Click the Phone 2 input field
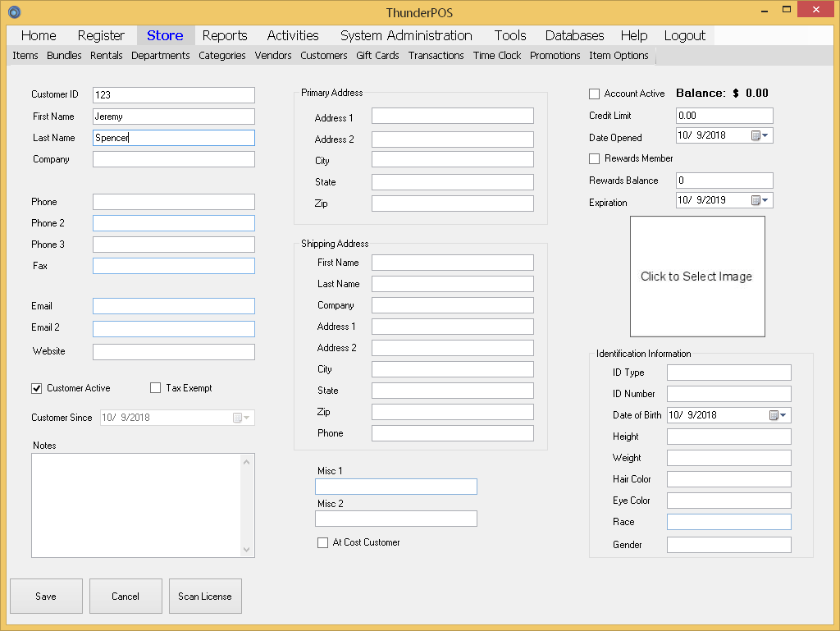 coord(174,223)
